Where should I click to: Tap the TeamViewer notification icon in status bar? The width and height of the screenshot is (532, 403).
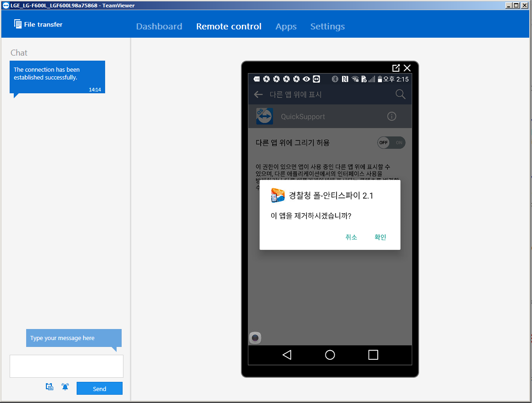316,79
